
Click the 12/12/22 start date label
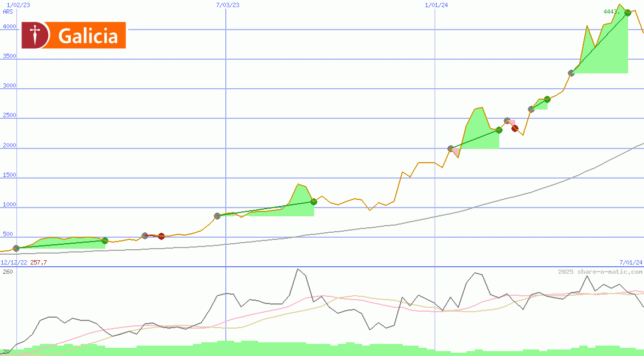coord(14,263)
